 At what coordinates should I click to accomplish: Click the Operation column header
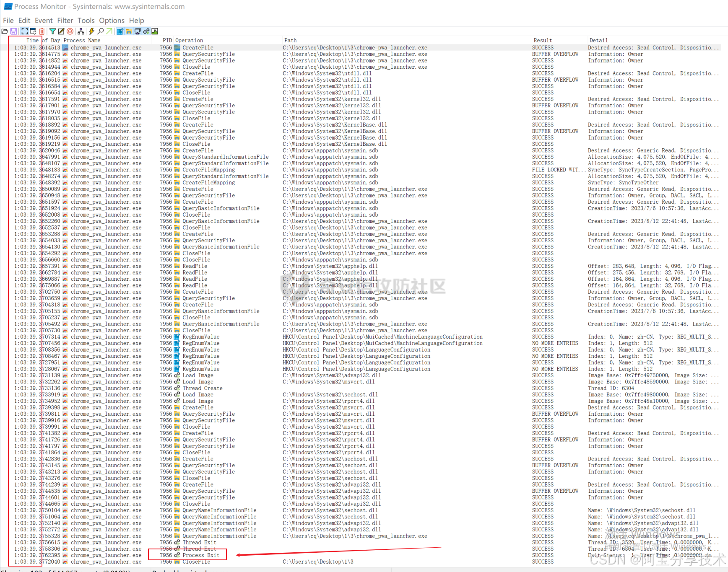tap(189, 41)
